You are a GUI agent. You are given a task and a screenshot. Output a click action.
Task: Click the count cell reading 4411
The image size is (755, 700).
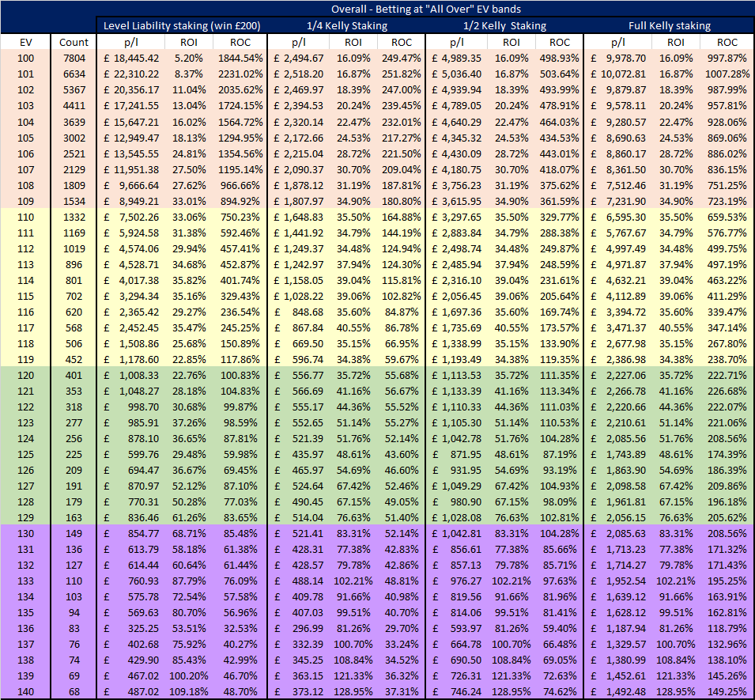(x=74, y=106)
